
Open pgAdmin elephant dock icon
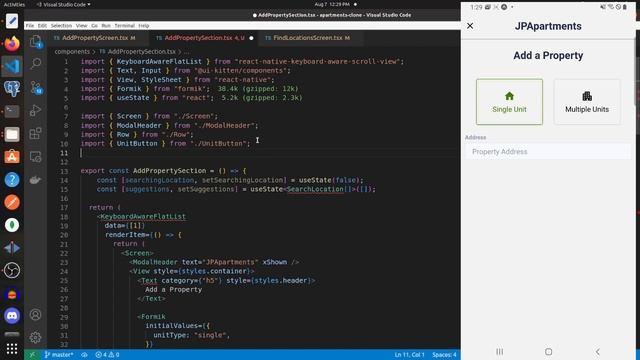tap(12, 89)
